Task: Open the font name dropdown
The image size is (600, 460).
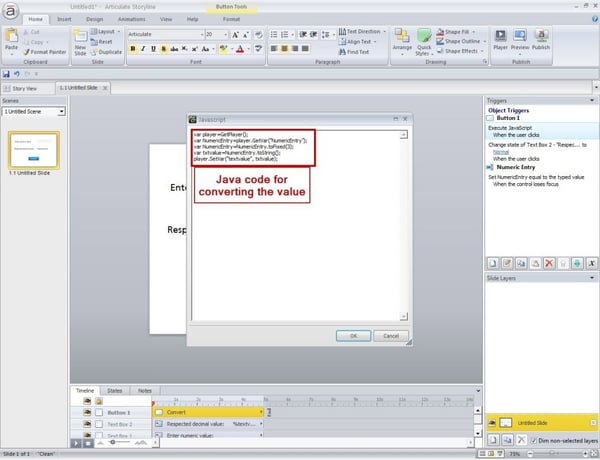Action: (x=202, y=34)
